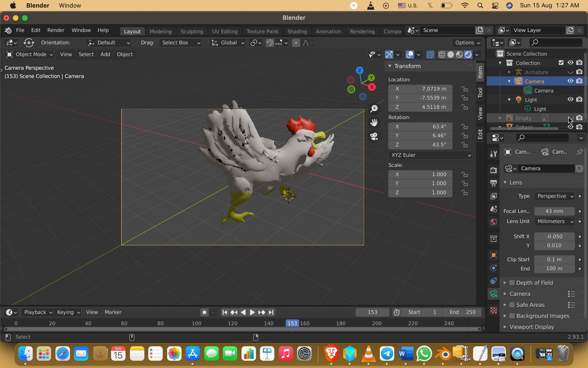Toggle Location X lock icon
The height and width of the screenshot is (368, 588).
pos(465,89)
